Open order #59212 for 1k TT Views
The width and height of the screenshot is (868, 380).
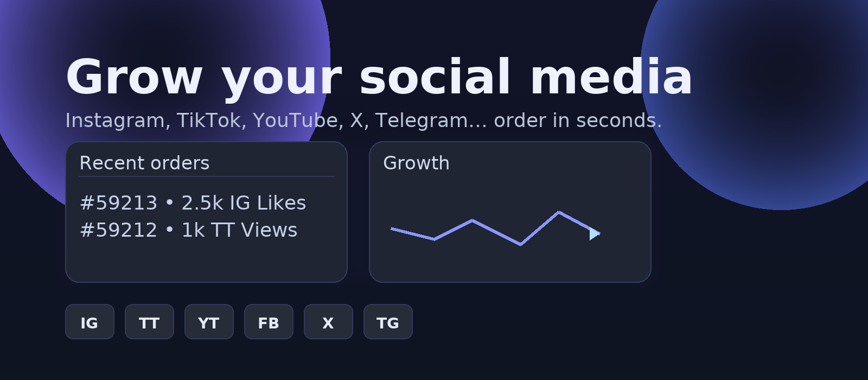[x=188, y=230]
